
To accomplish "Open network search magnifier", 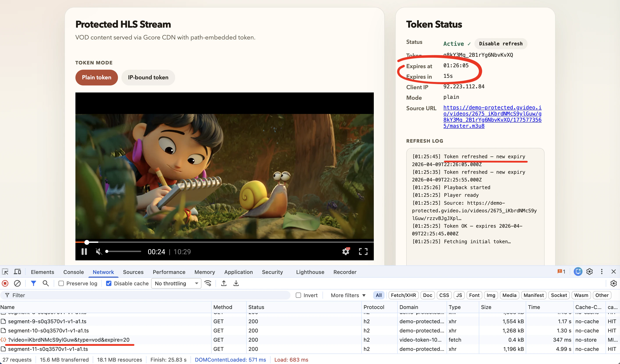I will coord(46,283).
